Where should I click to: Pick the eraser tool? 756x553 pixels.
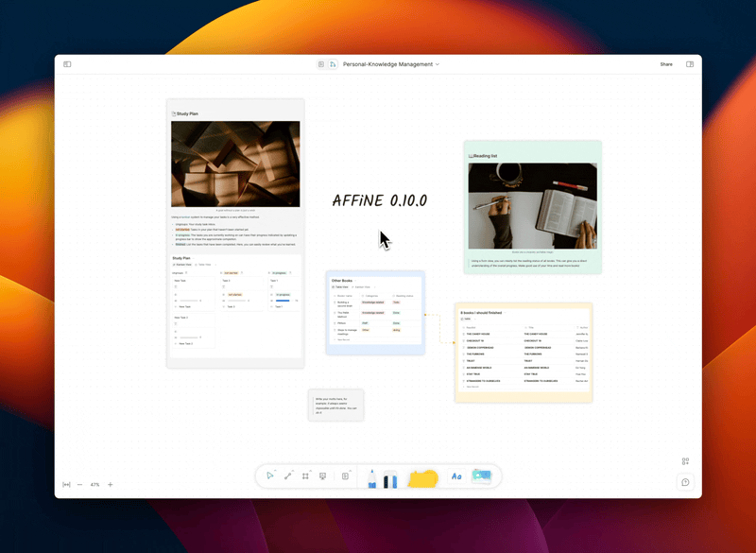click(x=390, y=479)
